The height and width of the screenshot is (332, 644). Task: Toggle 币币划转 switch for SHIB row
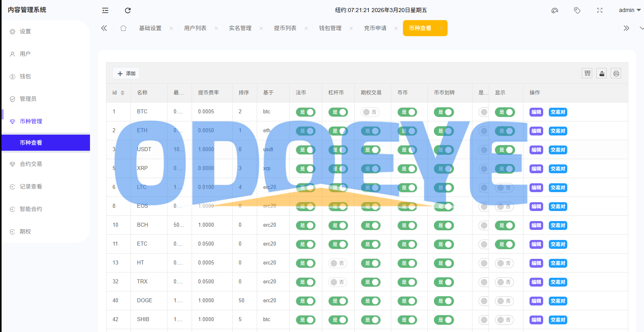coord(444,320)
